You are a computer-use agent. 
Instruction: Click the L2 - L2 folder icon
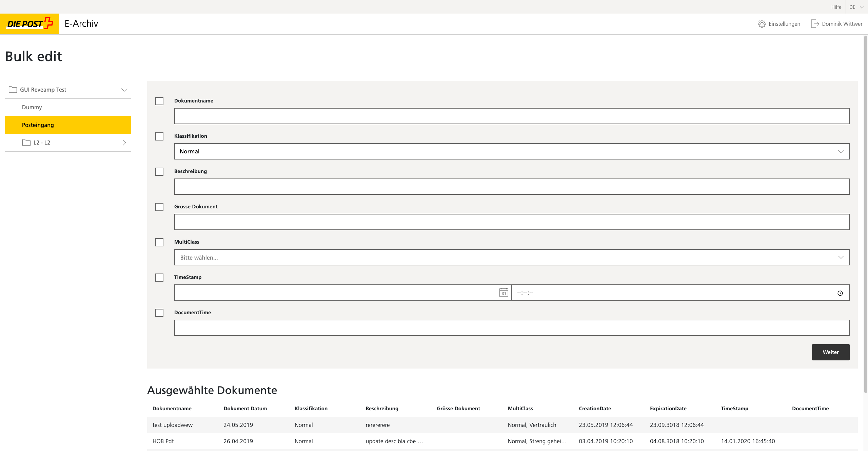[26, 143]
